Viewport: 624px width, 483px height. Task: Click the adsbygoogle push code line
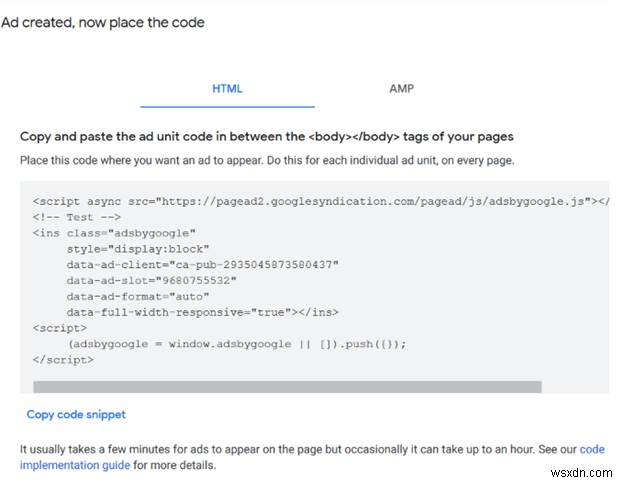pyautogui.click(x=236, y=344)
